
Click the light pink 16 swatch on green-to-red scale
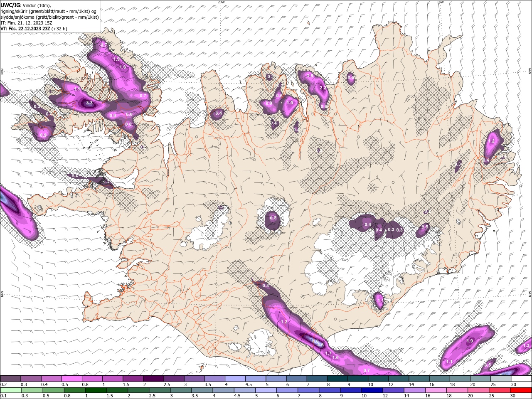pos(436,390)
